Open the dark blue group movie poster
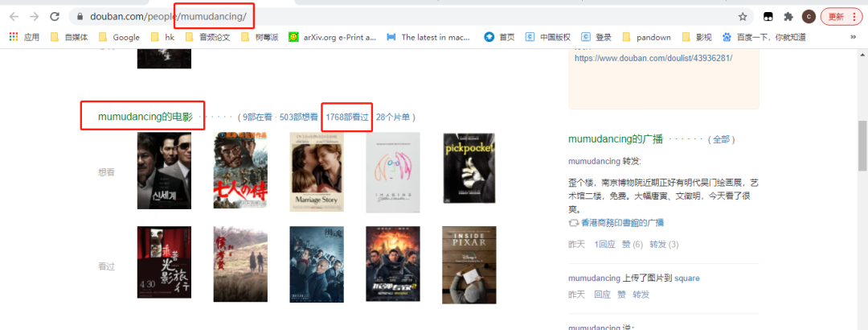This screenshot has height=330, width=868. pyautogui.click(x=316, y=265)
